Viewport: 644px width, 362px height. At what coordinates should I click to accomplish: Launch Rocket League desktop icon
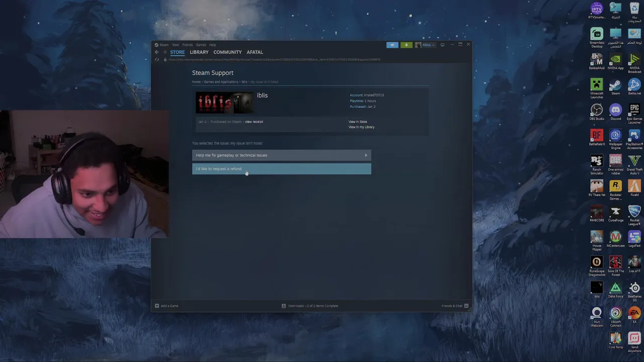pos(634,215)
